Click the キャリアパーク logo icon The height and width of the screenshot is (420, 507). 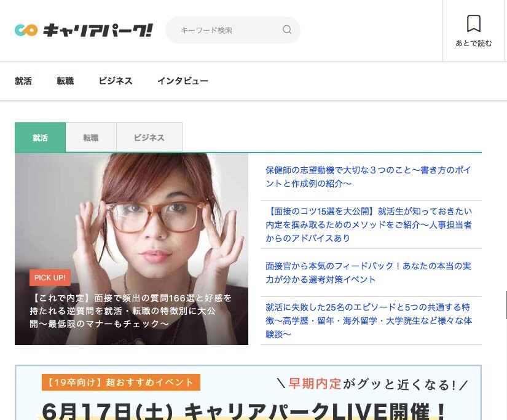tap(26, 30)
